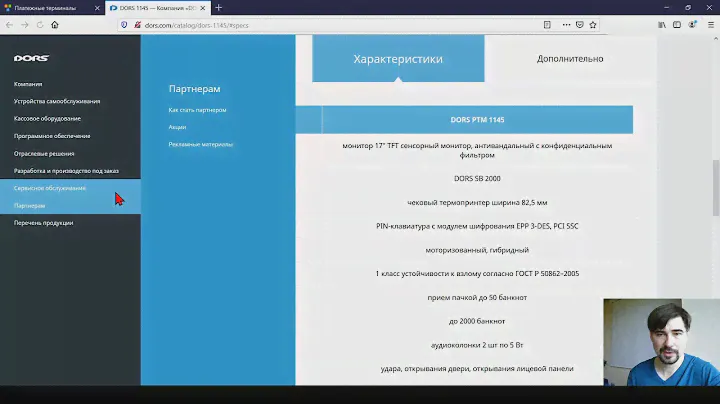Expand Устройства самообслуживания in the sidebar
The width and height of the screenshot is (720, 404).
[57, 101]
